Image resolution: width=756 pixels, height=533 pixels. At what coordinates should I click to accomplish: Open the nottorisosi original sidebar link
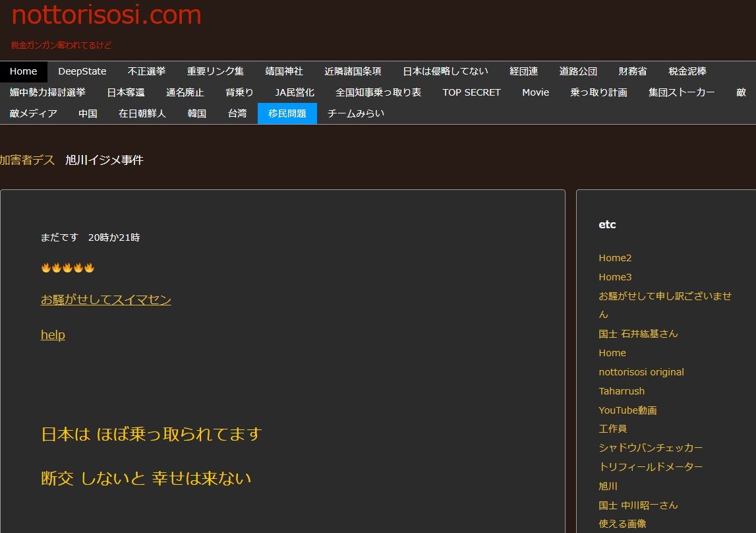click(x=641, y=372)
